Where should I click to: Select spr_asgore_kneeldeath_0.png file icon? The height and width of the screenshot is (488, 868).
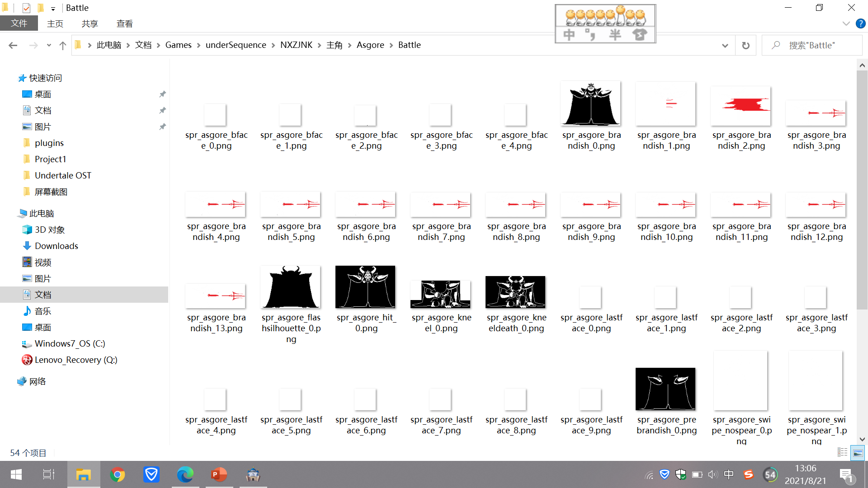tap(515, 292)
